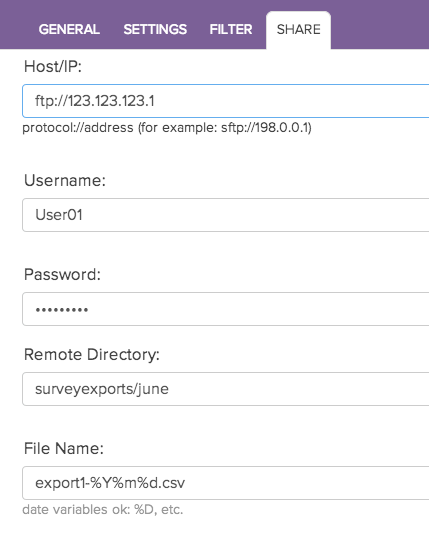Focus the Host/IP field containing ftp://123.123.123.1

[226, 101]
